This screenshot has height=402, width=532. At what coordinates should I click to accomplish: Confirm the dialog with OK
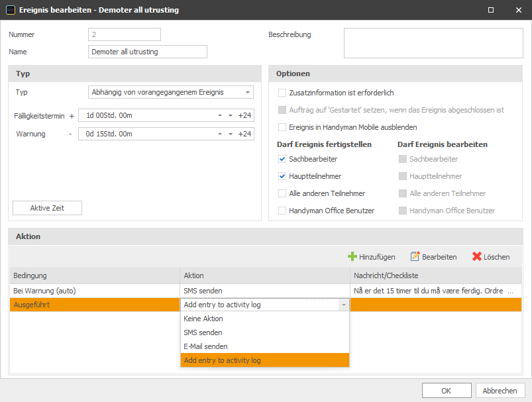447,391
